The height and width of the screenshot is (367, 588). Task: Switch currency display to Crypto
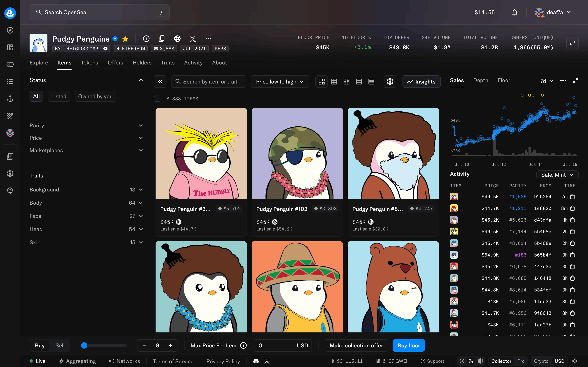point(541,361)
